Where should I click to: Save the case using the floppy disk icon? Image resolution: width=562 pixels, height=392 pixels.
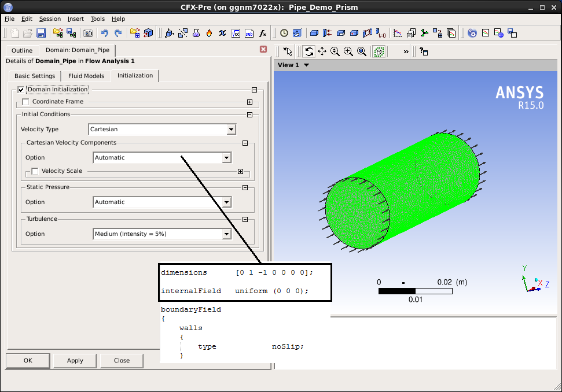pos(41,34)
